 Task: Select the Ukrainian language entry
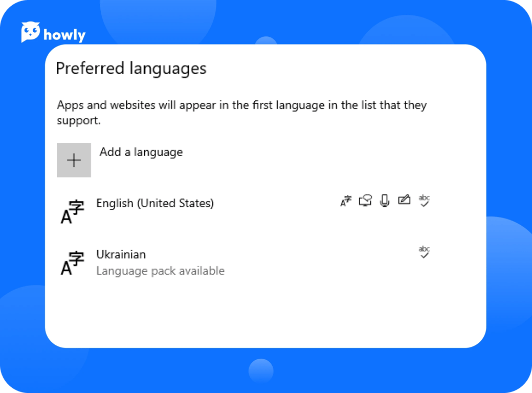121,254
